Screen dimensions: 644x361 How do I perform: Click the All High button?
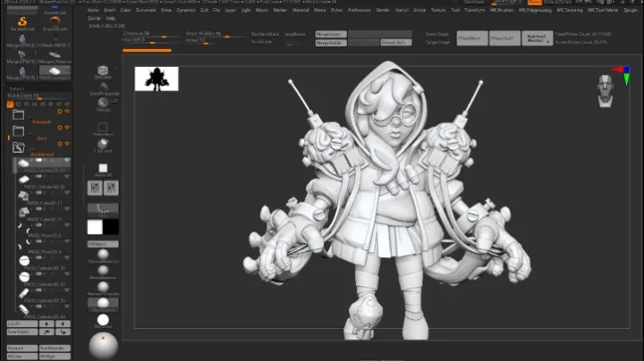tap(55, 356)
